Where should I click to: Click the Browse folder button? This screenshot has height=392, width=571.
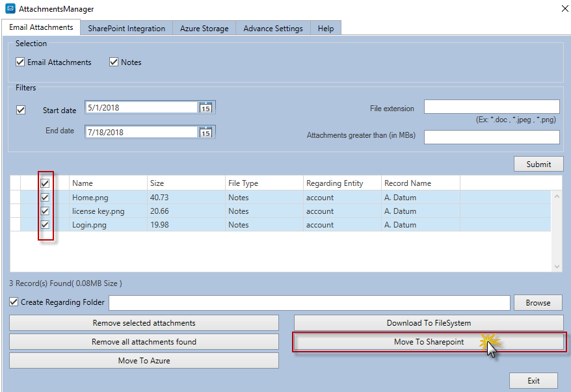(538, 303)
